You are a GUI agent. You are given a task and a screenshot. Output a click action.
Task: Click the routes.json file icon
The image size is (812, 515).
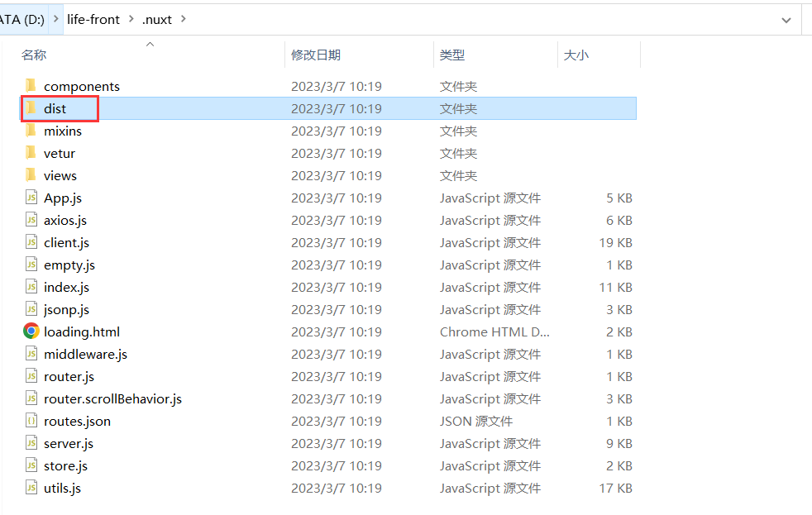pos(31,420)
